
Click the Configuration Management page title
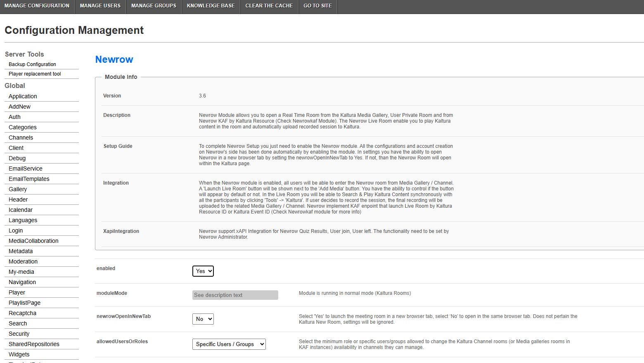coord(74,30)
